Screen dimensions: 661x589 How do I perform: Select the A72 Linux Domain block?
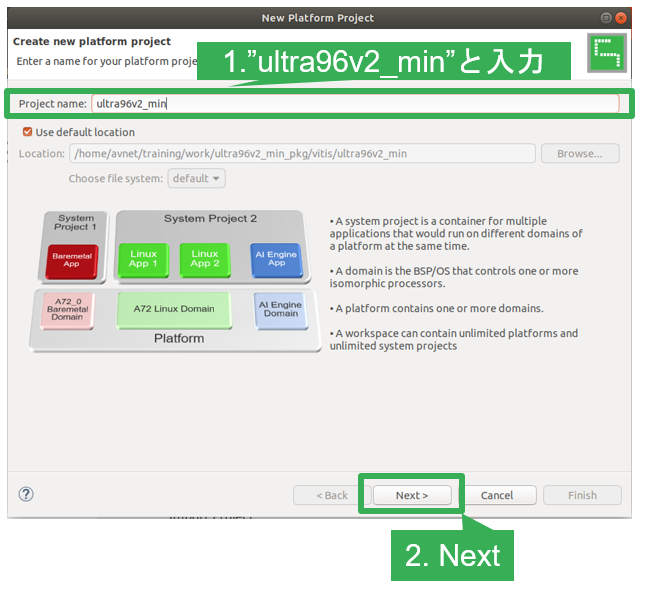174,309
